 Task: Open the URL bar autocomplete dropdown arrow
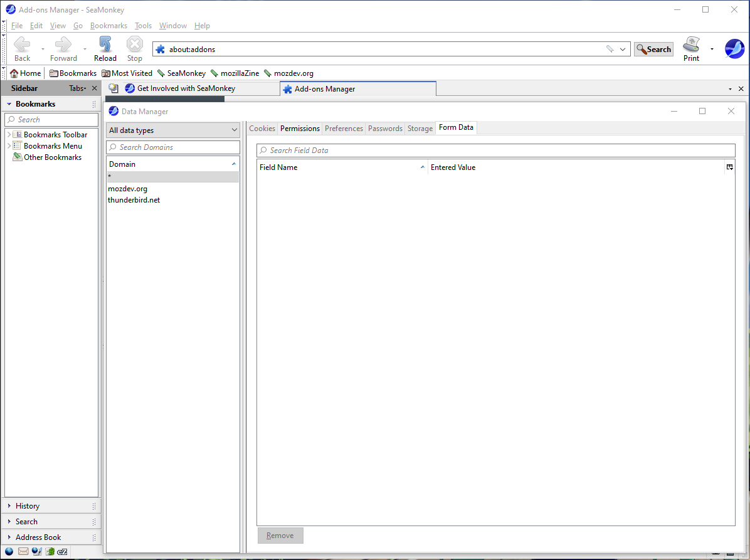[x=622, y=48]
